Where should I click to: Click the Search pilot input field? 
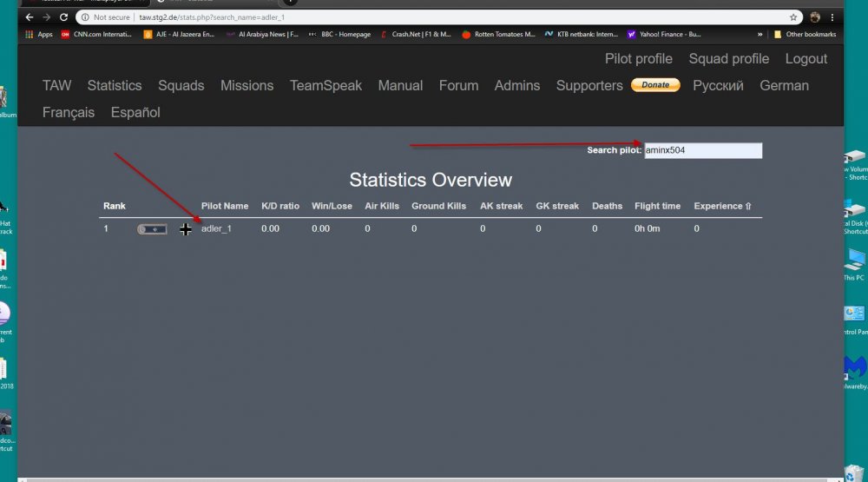(x=703, y=150)
